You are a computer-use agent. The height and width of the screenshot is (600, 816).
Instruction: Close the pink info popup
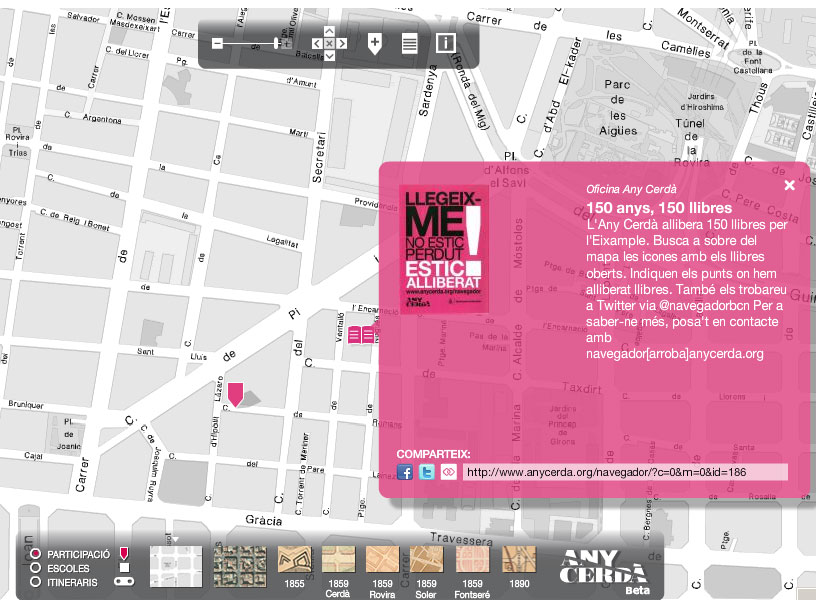[789, 185]
